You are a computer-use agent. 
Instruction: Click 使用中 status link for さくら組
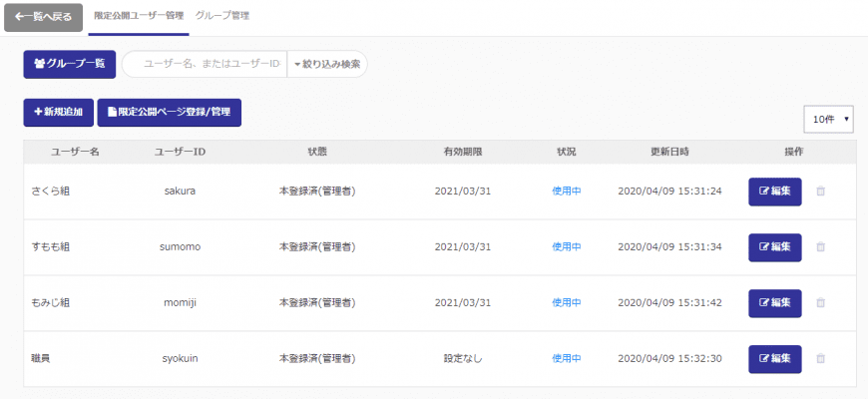coord(566,192)
